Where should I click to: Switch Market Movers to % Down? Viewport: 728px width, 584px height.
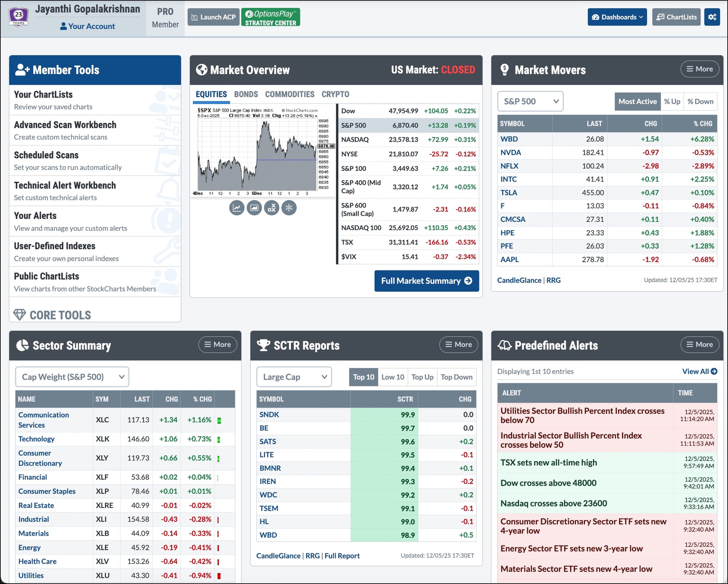pyautogui.click(x=700, y=102)
